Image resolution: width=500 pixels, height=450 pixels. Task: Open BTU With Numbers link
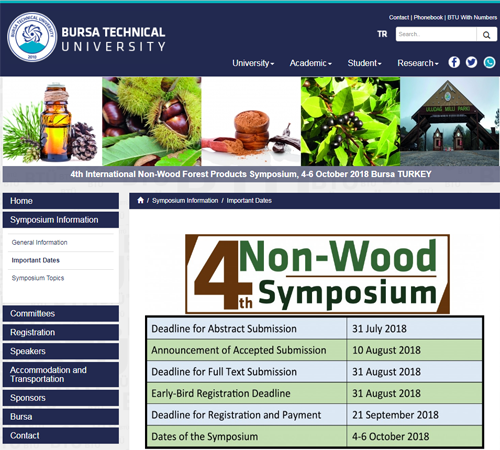(x=472, y=17)
